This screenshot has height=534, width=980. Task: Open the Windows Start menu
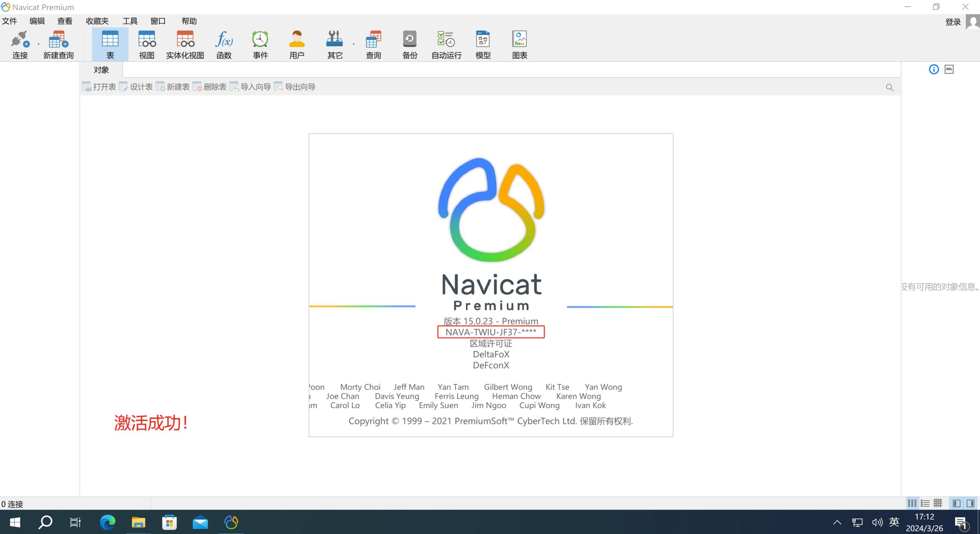[15, 522]
